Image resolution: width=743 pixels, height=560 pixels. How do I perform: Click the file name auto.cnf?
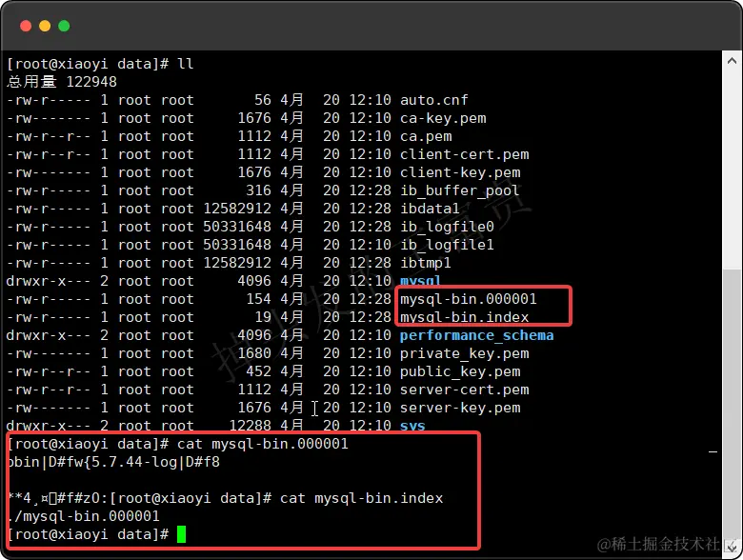(433, 100)
